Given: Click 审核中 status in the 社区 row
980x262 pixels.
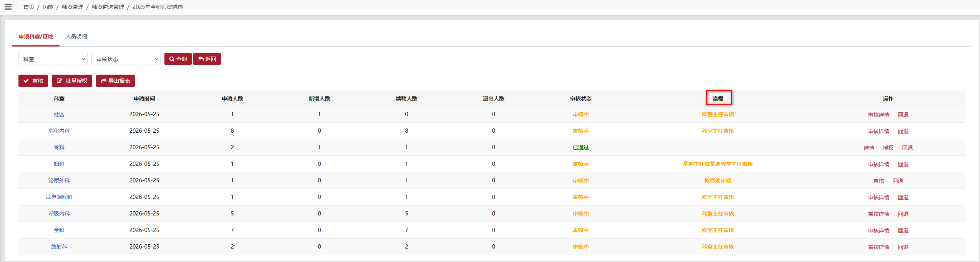Looking at the screenshot, I should (581, 114).
